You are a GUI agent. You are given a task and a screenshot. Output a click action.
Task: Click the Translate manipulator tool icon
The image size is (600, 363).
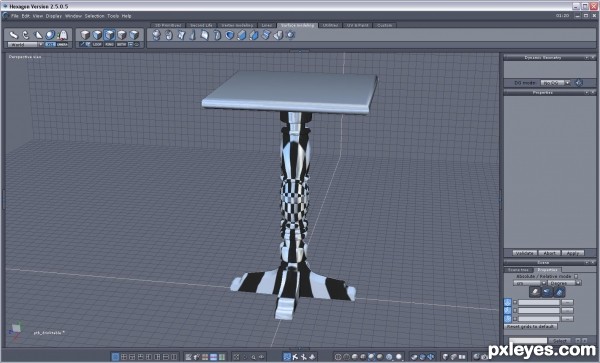(x=14, y=35)
